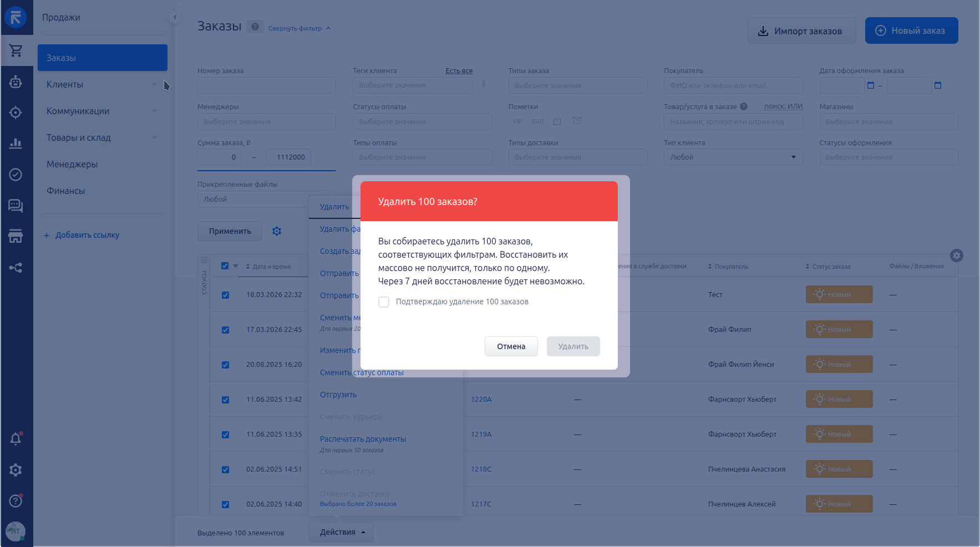The width and height of the screenshot is (980, 547).
Task: Open the Тип клиента dropdown
Action: (x=733, y=157)
